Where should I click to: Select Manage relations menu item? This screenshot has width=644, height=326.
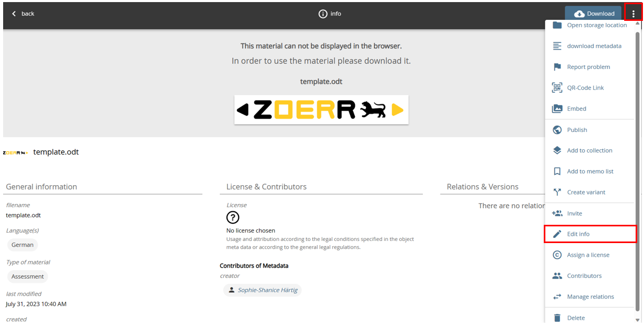(590, 297)
